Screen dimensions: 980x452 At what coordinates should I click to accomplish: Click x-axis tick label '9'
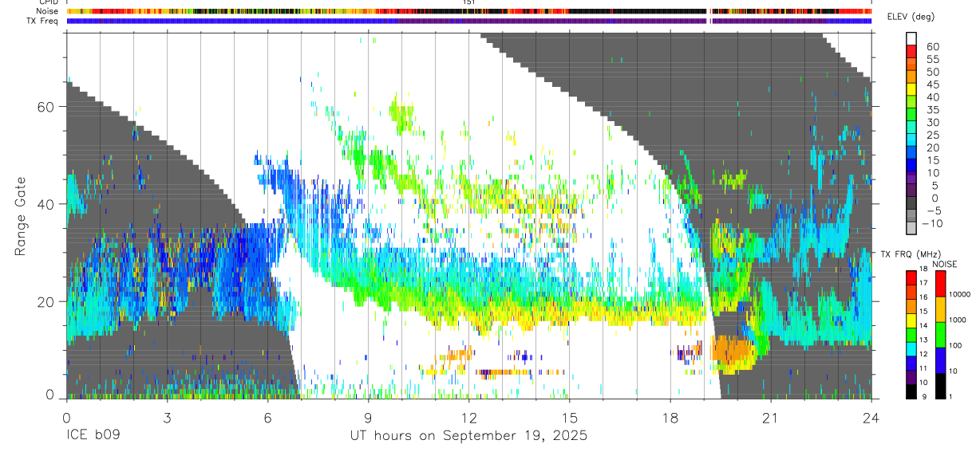coord(368,419)
